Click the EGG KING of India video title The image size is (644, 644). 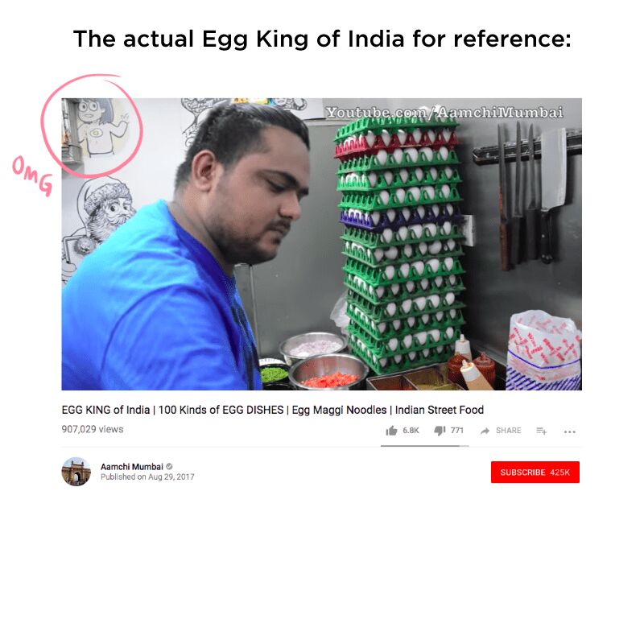pyautogui.click(x=273, y=410)
